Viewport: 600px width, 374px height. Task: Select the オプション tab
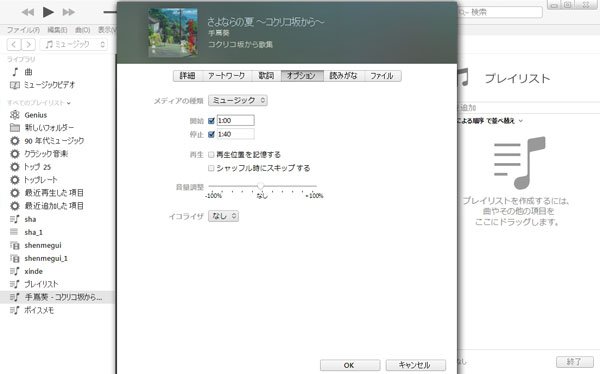pyautogui.click(x=302, y=76)
